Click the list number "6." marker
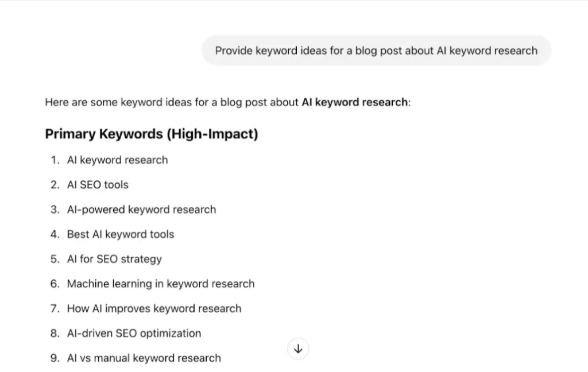 point(55,284)
